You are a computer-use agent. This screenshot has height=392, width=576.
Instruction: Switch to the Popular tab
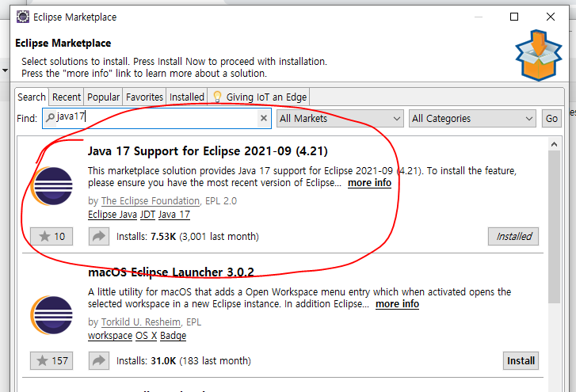click(x=103, y=97)
